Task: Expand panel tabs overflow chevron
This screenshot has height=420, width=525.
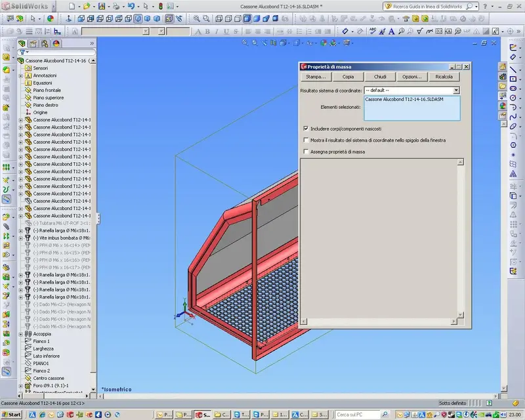Action: tap(92, 43)
